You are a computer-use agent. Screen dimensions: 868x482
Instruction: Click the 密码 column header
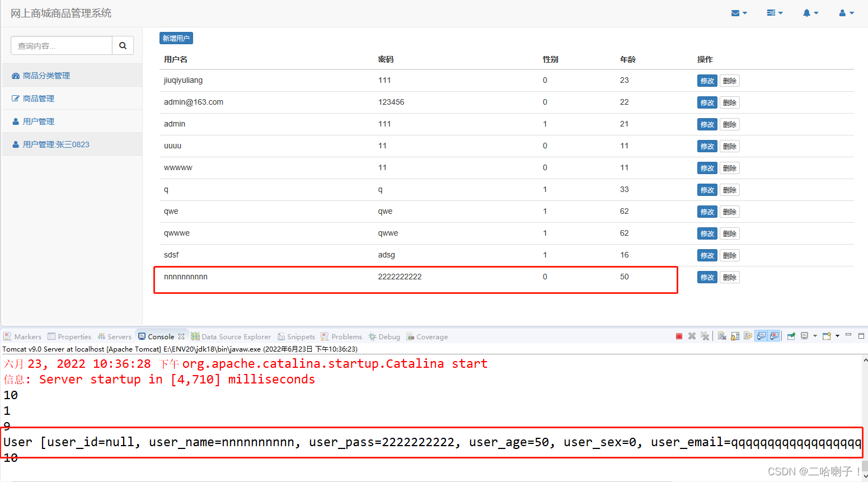click(386, 59)
